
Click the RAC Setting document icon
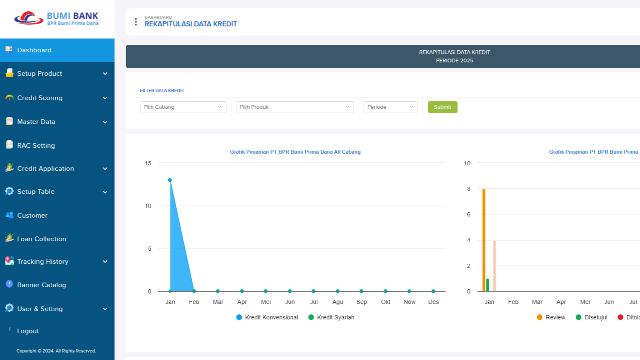pos(9,145)
